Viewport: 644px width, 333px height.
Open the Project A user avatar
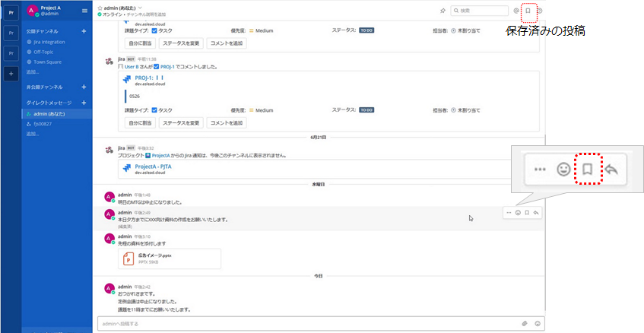tap(33, 11)
